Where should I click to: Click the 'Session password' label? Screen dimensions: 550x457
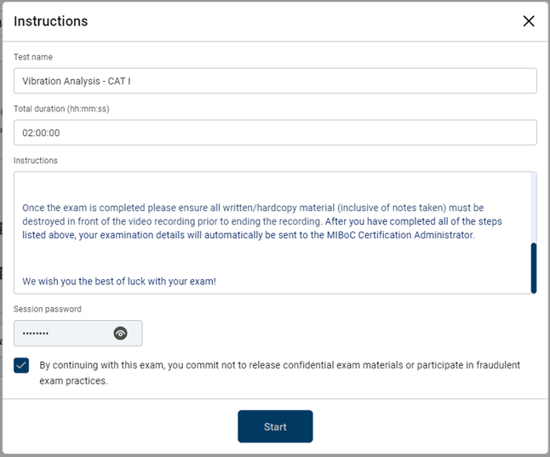(47, 309)
